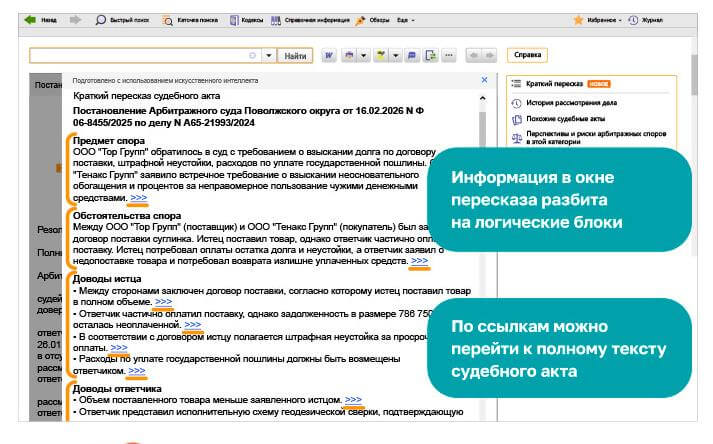Open Карточка поиска search card
This screenshot has height=444, width=713.
click(x=194, y=20)
